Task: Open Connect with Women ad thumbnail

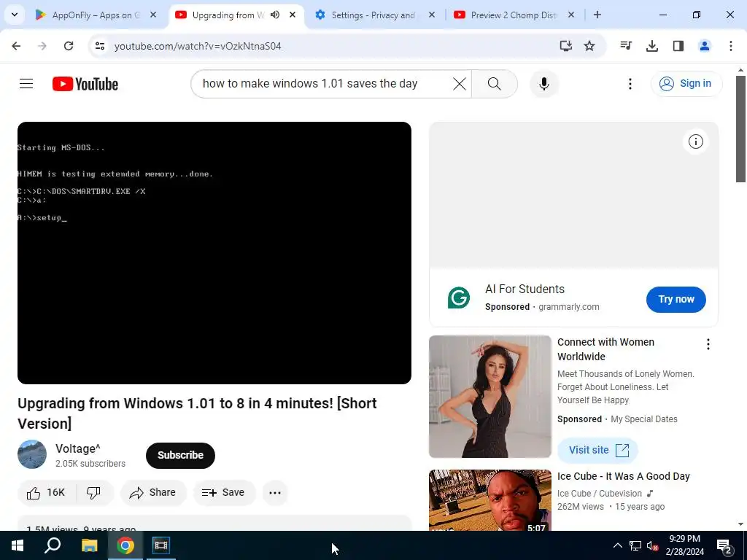Action: pyautogui.click(x=489, y=396)
